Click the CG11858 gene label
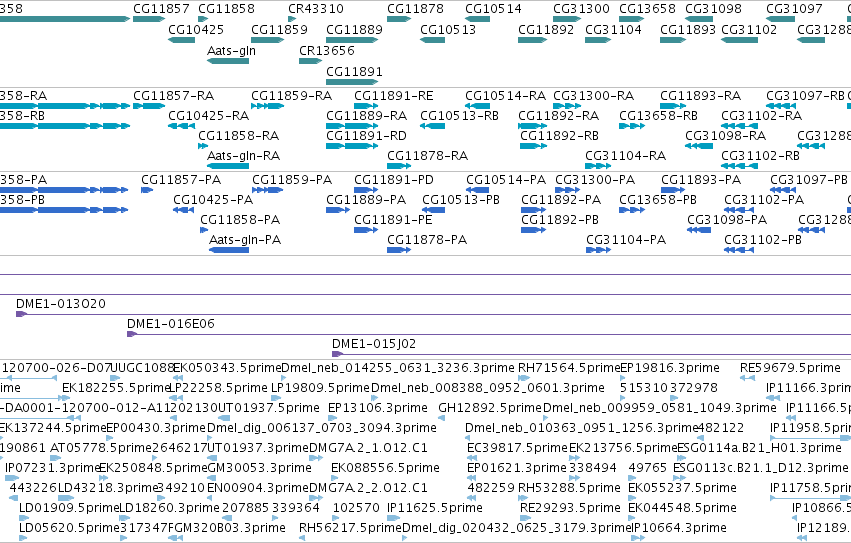This screenshot has height=543, width=851. (x=226, y=9)
